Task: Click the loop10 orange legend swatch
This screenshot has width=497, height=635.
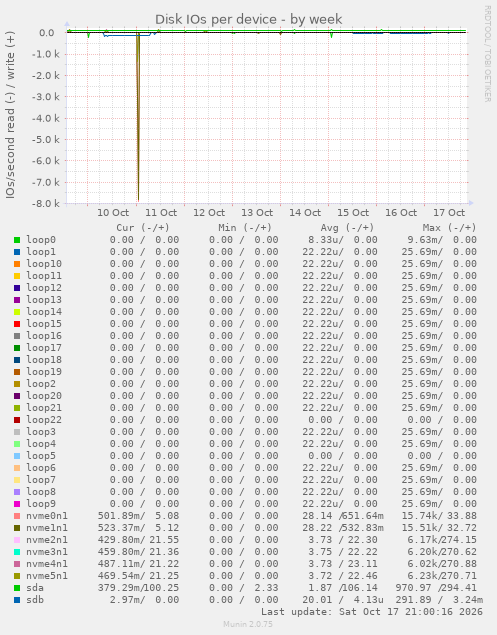Action: point(17,264)
